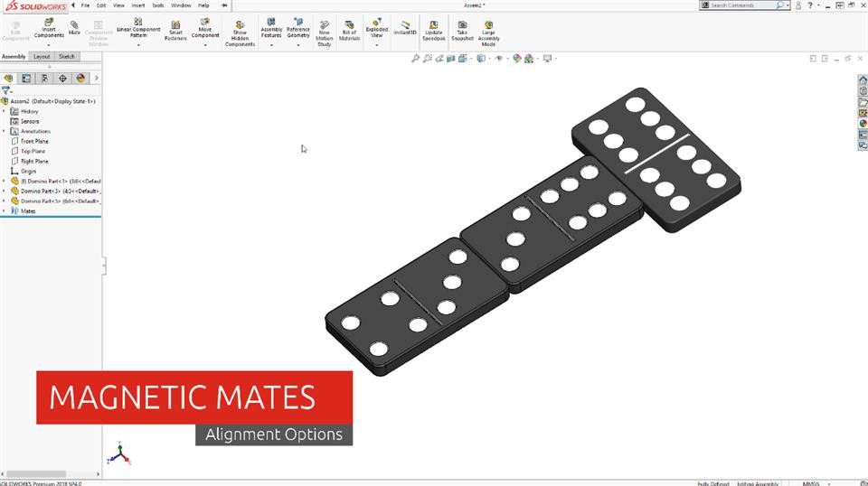Open the Insert Components dropdown arrow
This screenshot has height=486, width=868.
tap(49, 44)
